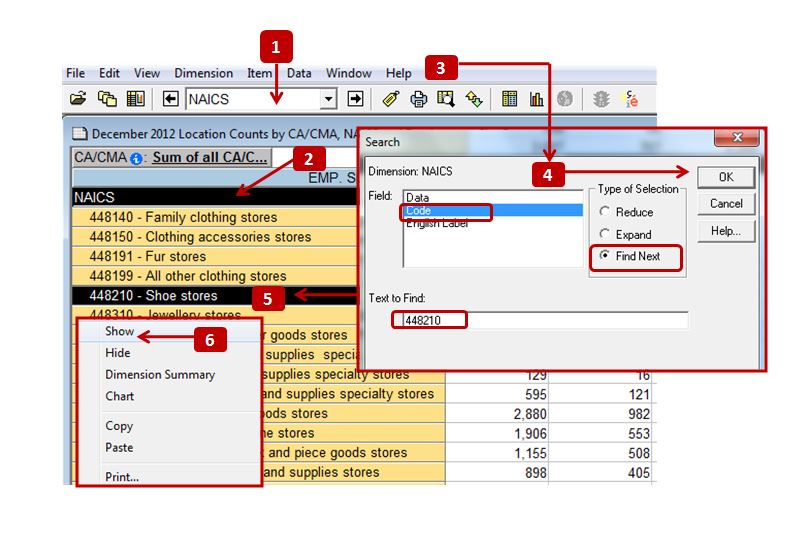Select Code in the Field list
The height and width of the screenshot is (535, 805).
[x=493, y=211]
